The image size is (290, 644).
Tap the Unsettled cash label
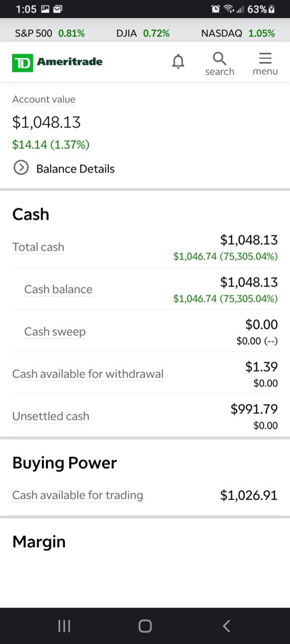(51, 416)
